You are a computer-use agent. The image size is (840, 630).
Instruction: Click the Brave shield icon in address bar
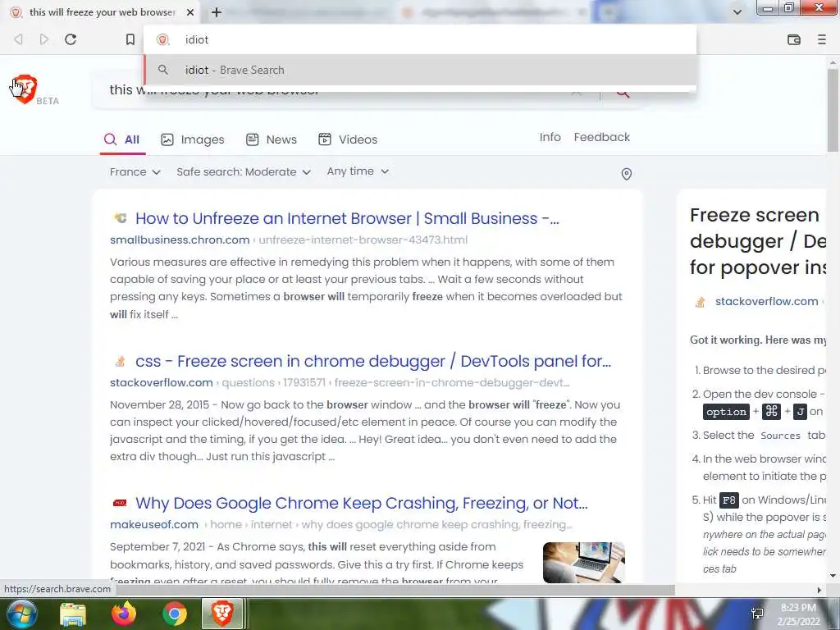coord(163,39)
